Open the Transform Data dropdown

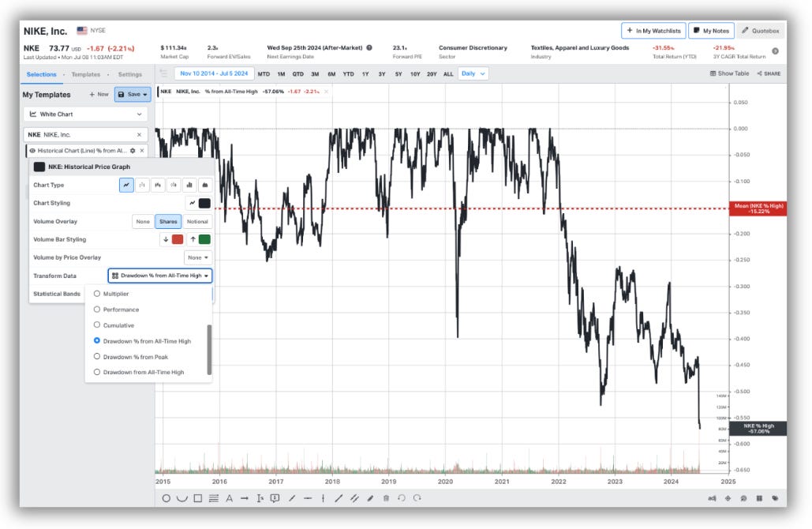click(x=160, y=276)
